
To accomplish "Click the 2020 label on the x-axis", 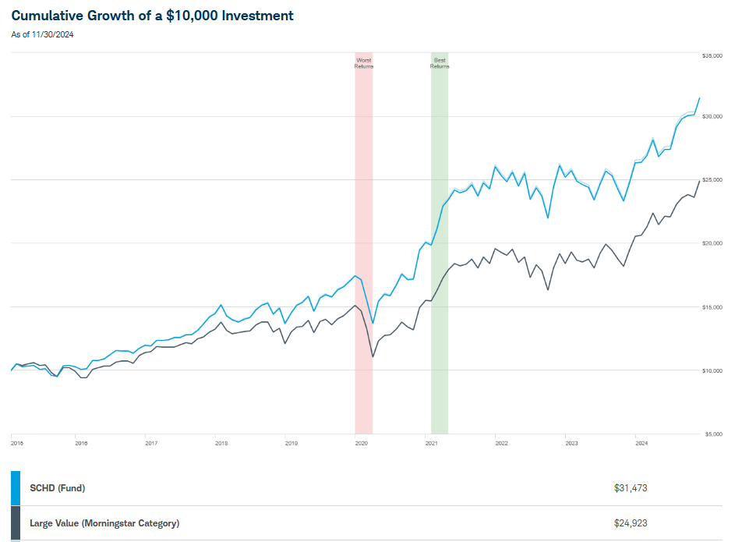I will [362, 443].
